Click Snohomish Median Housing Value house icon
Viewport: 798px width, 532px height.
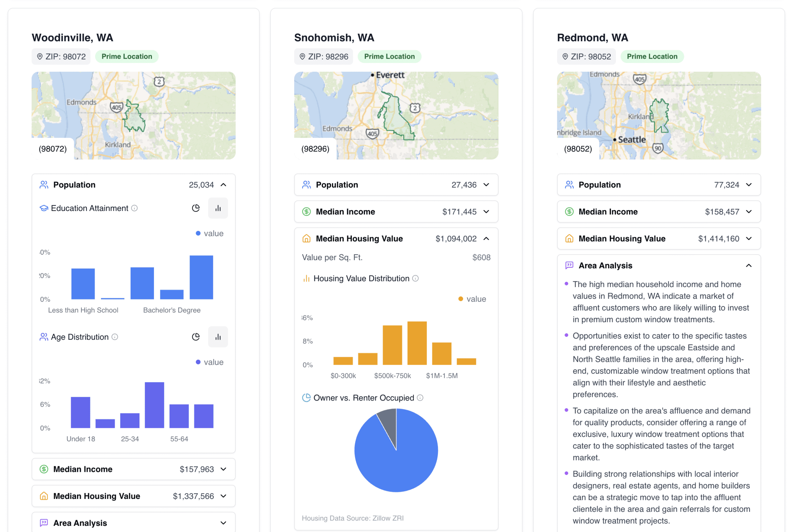[307, 238]
